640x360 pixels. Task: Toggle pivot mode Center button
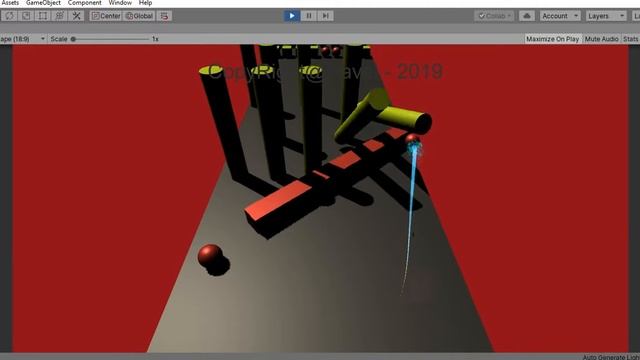point(106,16)
